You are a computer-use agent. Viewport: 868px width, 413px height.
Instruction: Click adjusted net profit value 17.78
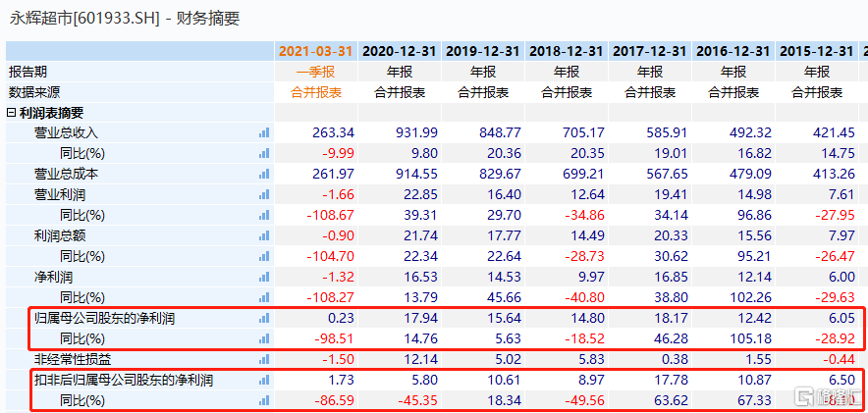(671, 381)
